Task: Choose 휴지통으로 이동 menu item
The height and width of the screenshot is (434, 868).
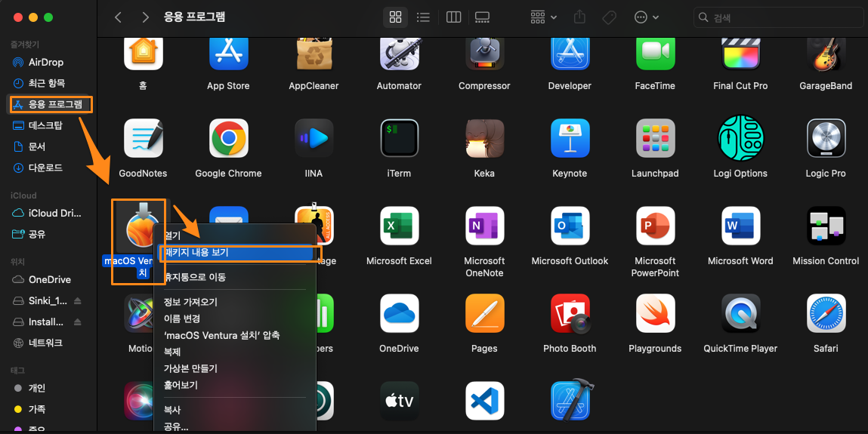Action: click(x=235, y=277)
